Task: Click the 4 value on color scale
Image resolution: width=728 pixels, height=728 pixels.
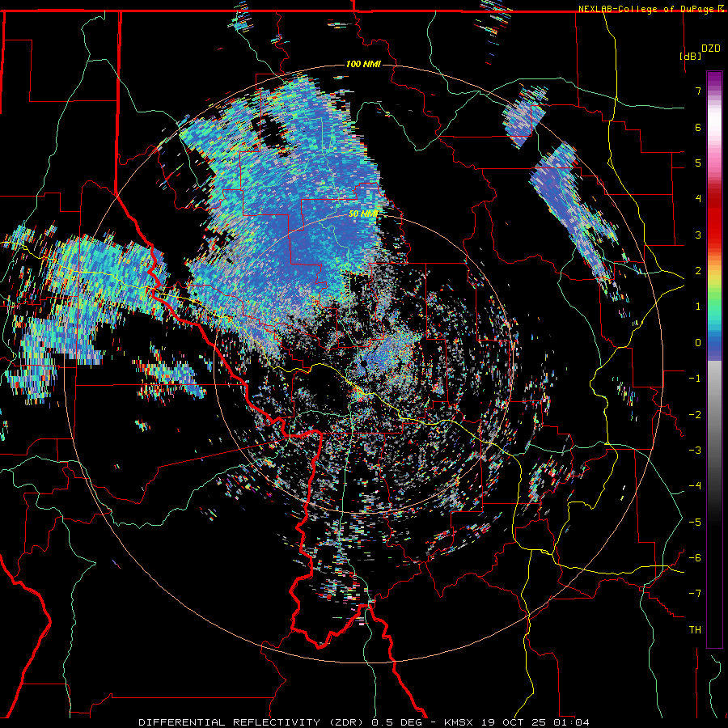Action: pyautogui.click(x=698, y=199)
